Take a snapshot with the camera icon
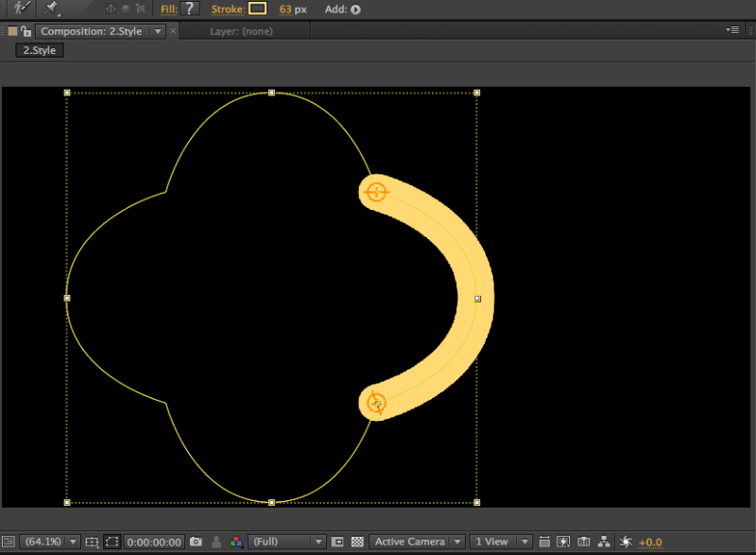756x555 pixels. (196, 541)
